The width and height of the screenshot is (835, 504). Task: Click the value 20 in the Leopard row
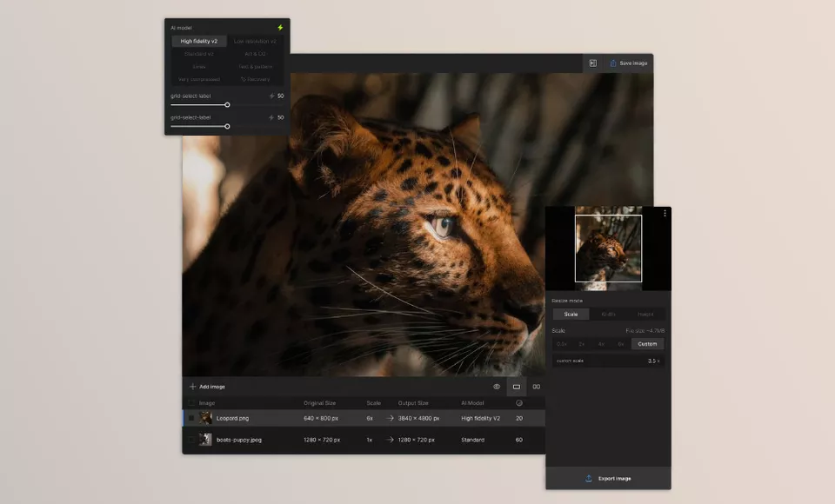pos(519,418)
